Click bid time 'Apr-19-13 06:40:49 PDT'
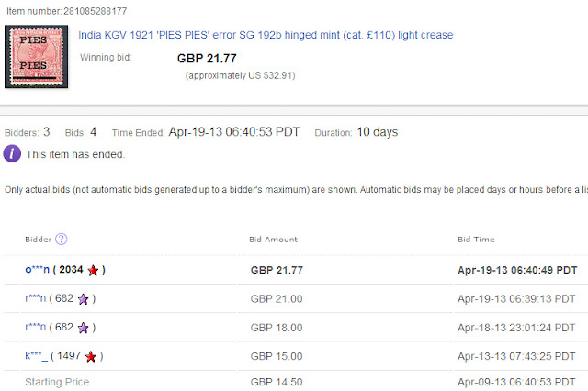 point(517,270)
